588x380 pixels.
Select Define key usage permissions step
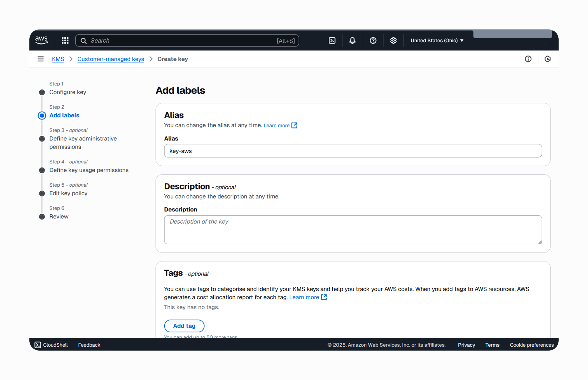pyautogui.click(x=89, y=170)
